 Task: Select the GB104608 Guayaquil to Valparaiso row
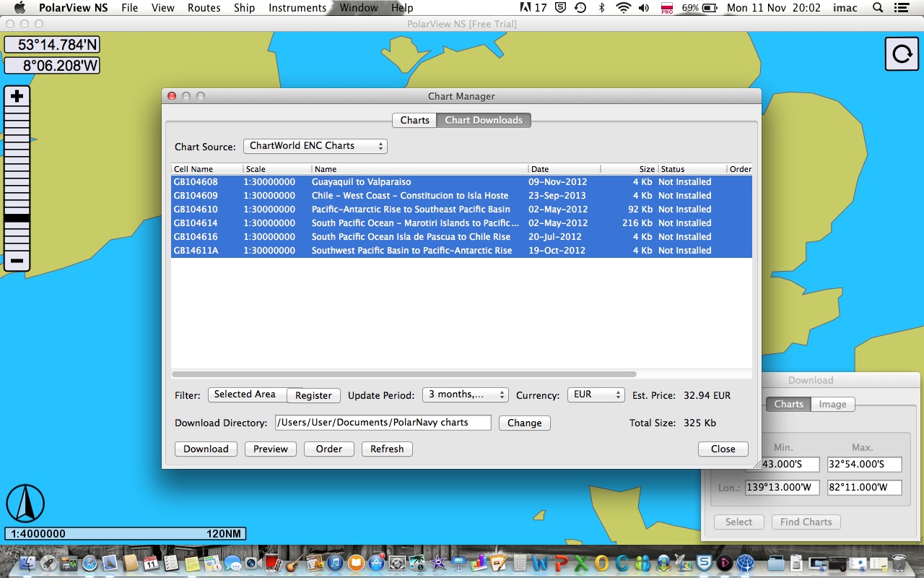(x=461, y=182)
